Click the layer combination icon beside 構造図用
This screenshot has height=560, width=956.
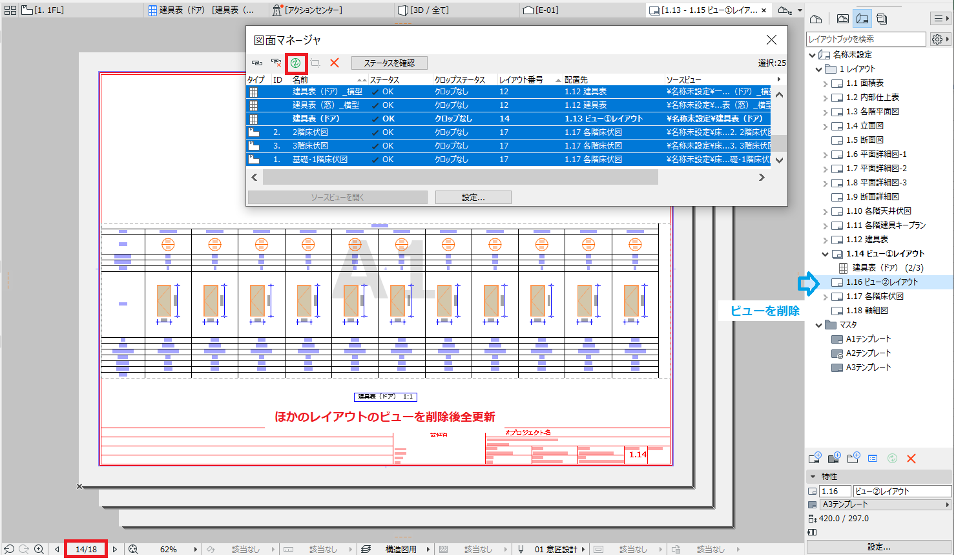pyautogui.click(x=366, y=549)
